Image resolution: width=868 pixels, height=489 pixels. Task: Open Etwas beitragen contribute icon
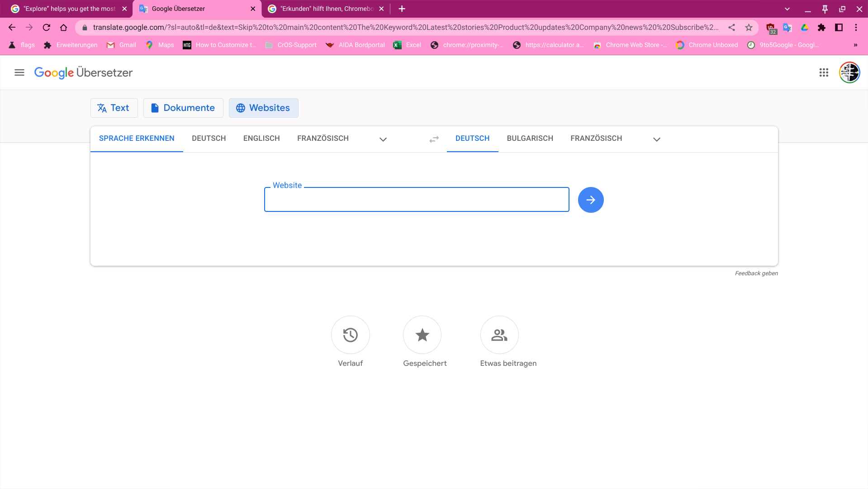(499, 335)
